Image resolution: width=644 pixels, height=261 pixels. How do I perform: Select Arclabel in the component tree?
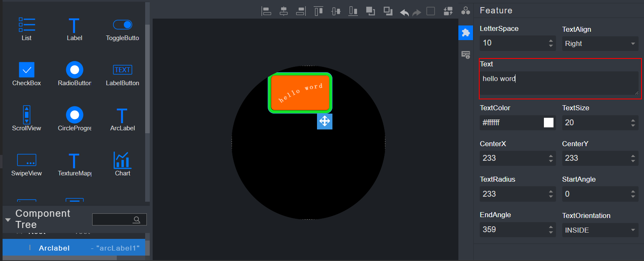tap(54, 248)
